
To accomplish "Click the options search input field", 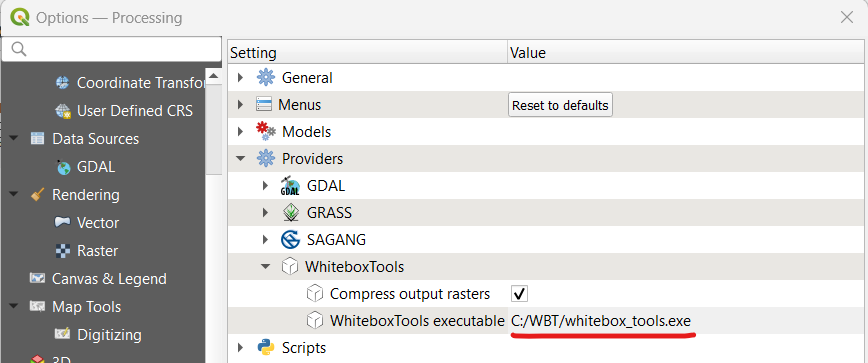I will [x=112, y=49].
